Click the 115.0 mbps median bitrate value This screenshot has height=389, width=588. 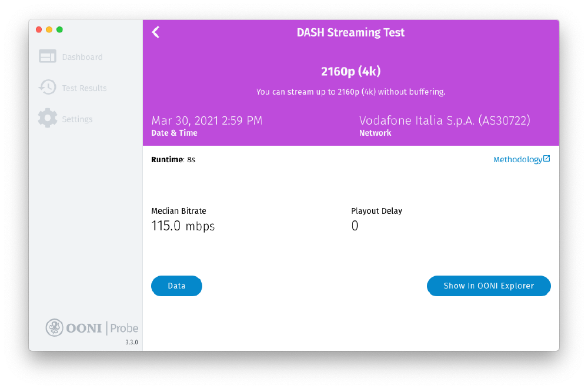[x=183, y=226]
